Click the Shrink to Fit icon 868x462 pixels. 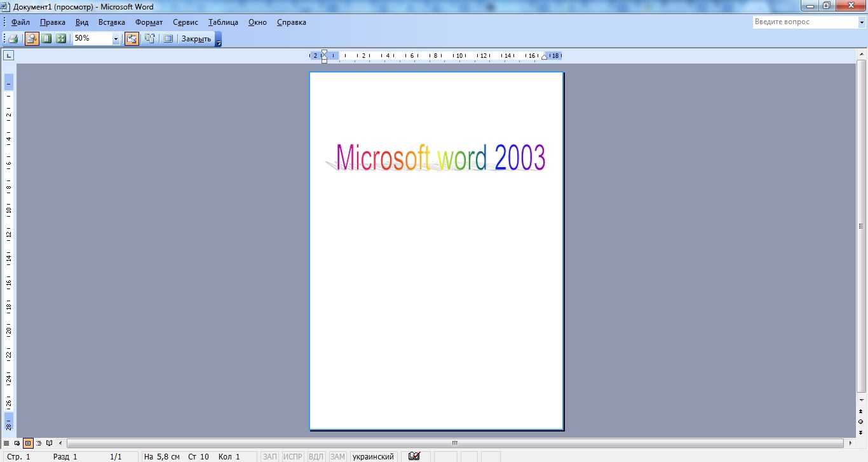tap(150, 39)
